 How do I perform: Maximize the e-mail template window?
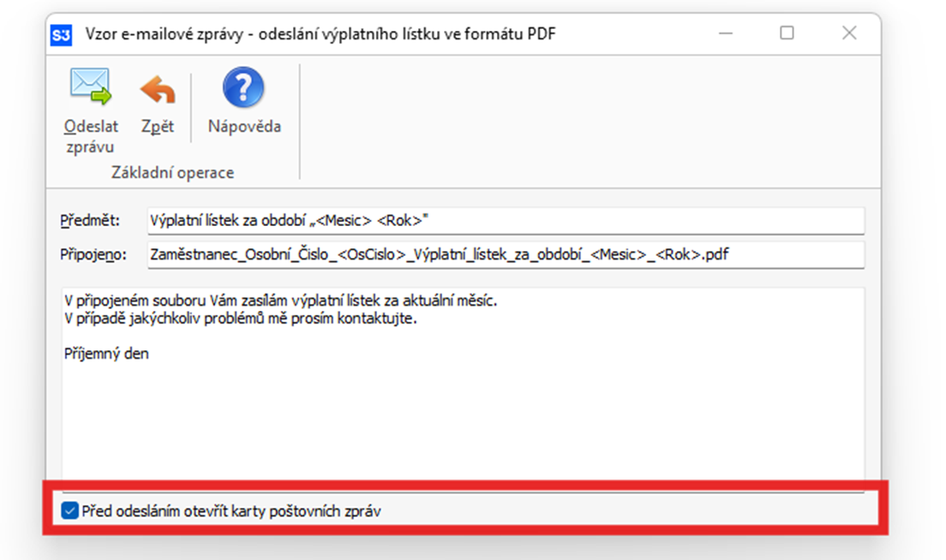click(787, 33)
